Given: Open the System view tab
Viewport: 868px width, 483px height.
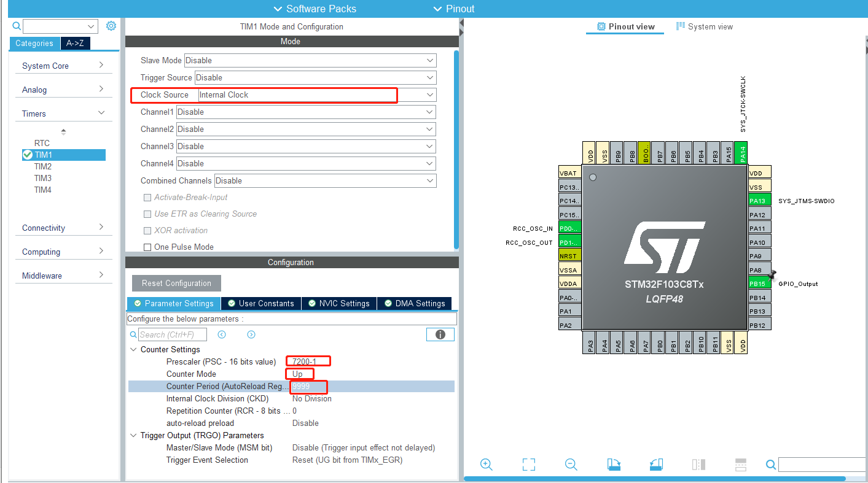Looking at the screenshot, I should [x=704, y=26].
